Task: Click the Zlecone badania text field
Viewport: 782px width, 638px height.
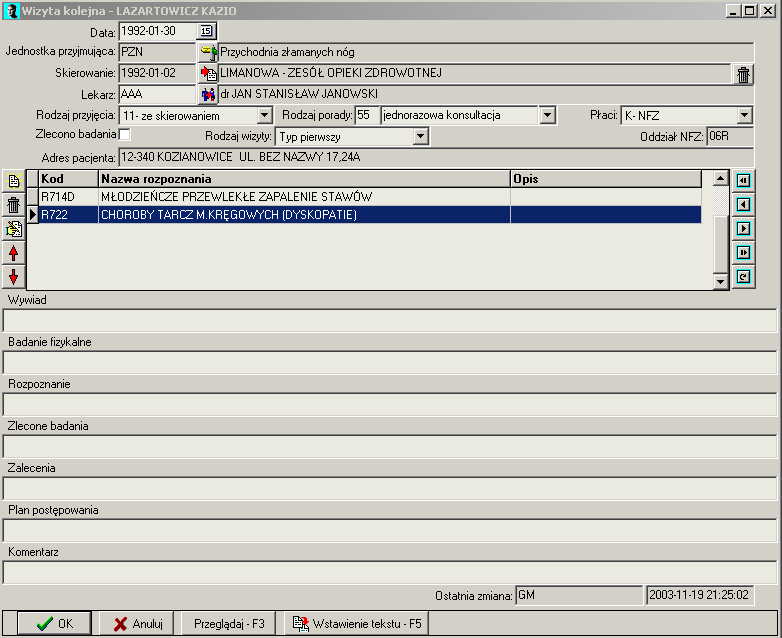Action: click(x=390, y=446)
